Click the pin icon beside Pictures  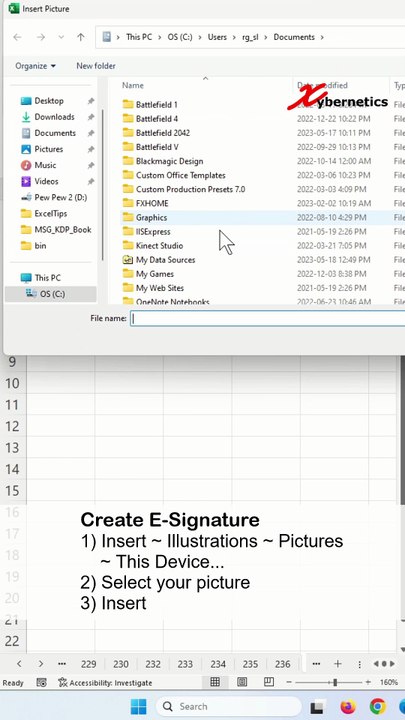(91, 149)
